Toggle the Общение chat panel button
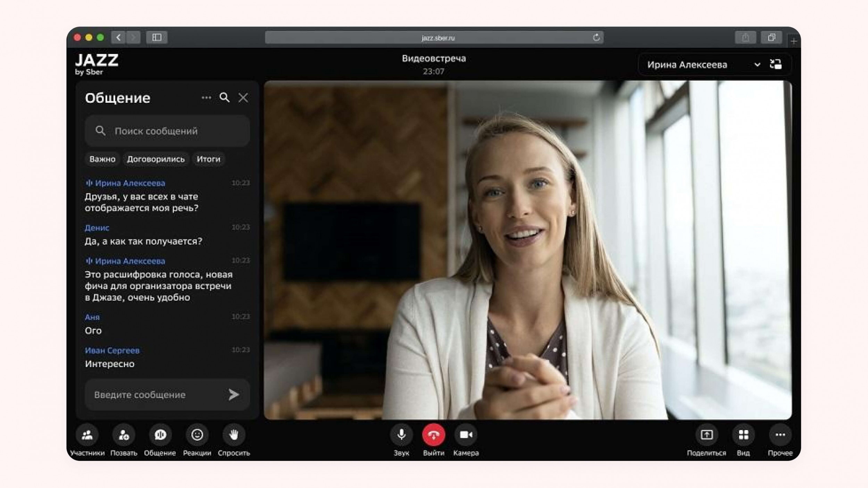The image size is (868, 488). (x=160, y=435)
